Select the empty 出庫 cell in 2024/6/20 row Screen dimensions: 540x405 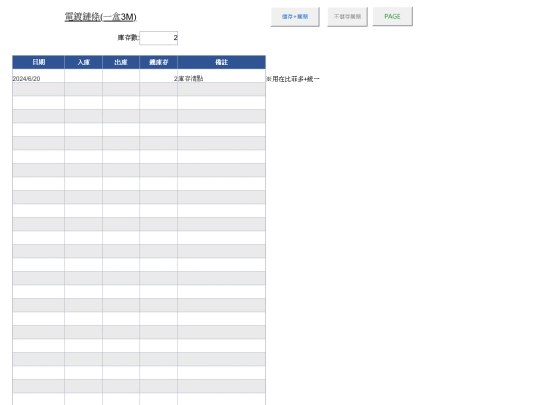coord(121,76)
